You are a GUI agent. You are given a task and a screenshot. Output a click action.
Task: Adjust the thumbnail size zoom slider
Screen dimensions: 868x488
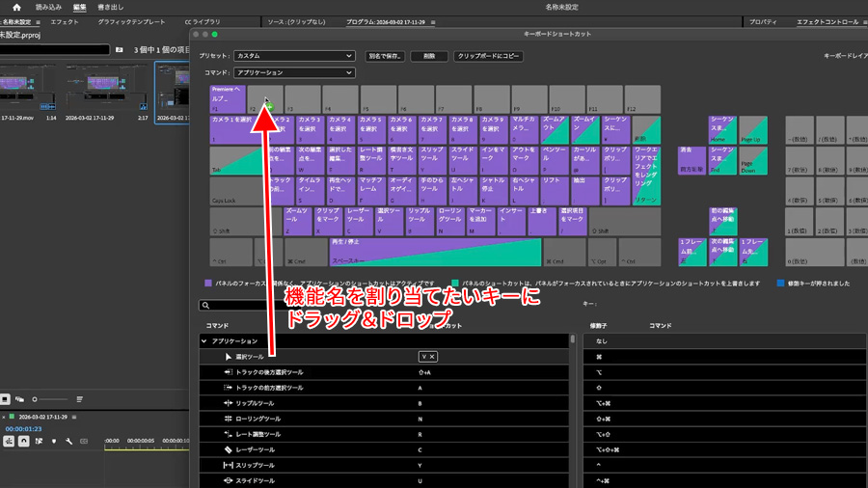(x=50, y=399)
